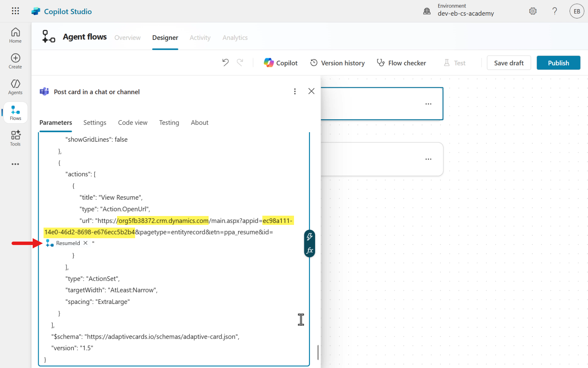Insert expression using the fx icon
588x368 pixels.
coord(309,250)
